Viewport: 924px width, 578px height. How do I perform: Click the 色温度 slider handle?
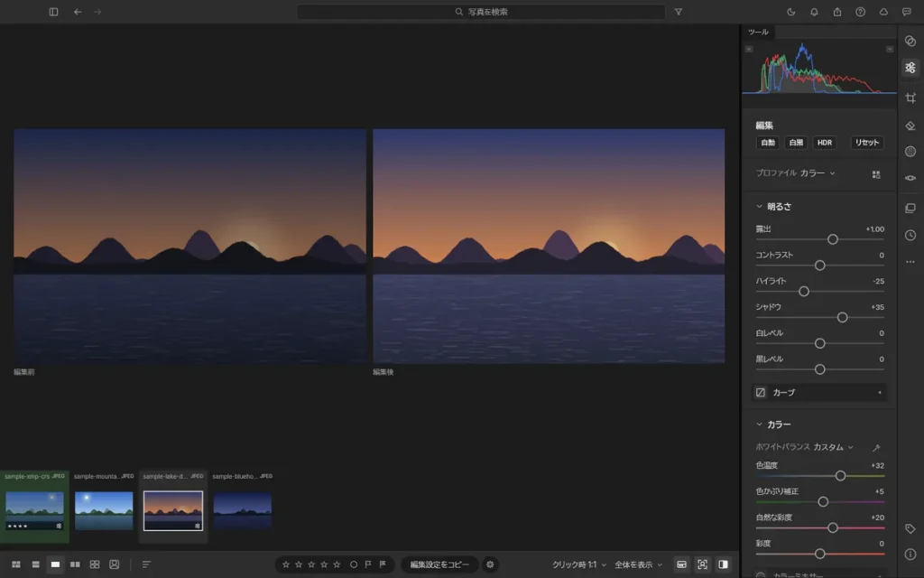(840, 475)
